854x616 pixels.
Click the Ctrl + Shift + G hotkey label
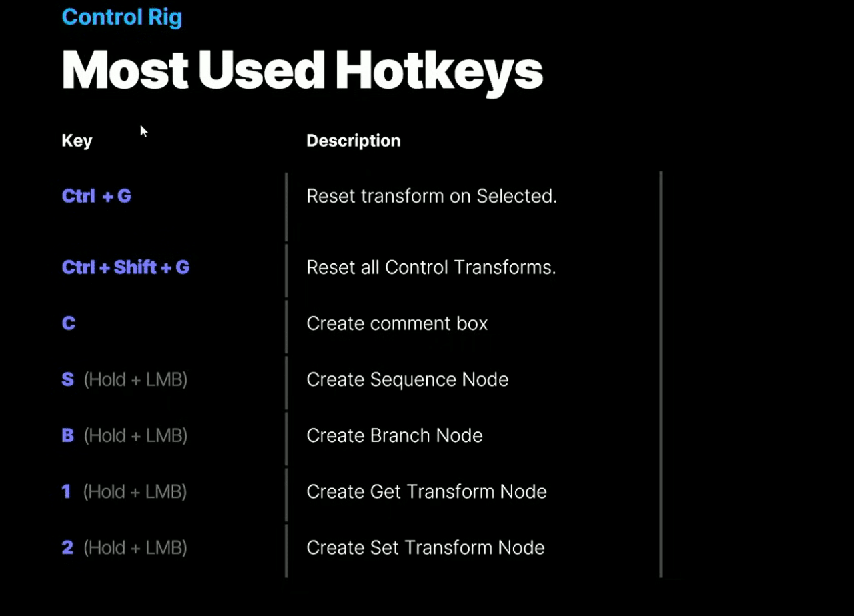(x=125, y=267)
